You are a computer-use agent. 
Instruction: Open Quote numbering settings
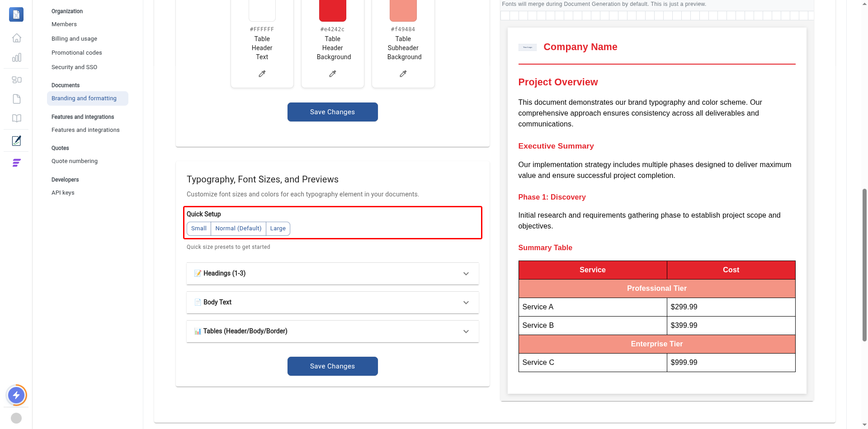tap(75, 161)
